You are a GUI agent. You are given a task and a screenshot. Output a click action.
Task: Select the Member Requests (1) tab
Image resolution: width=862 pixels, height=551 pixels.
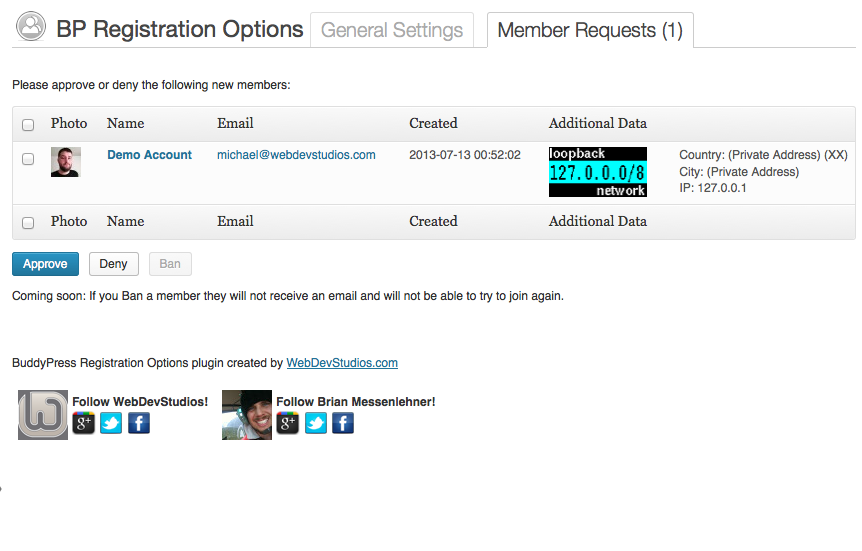point(590,30)
